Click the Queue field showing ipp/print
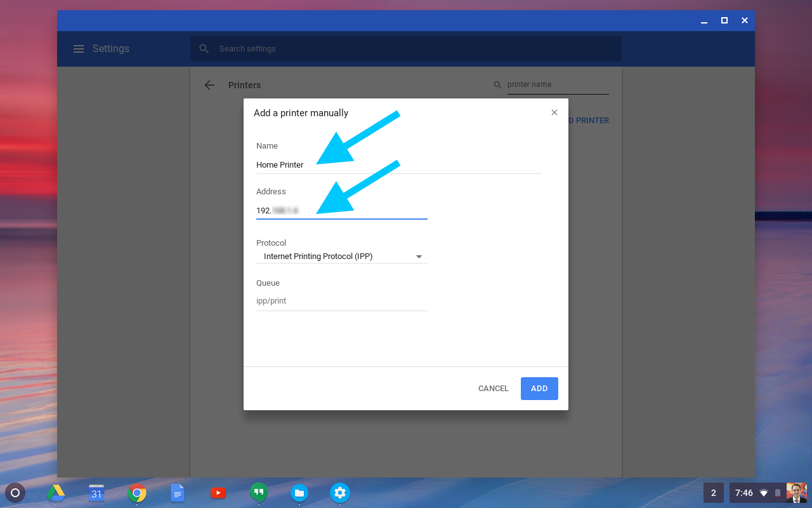The height and width of the screenshot is (508, 812). click(x=341, y=301)
